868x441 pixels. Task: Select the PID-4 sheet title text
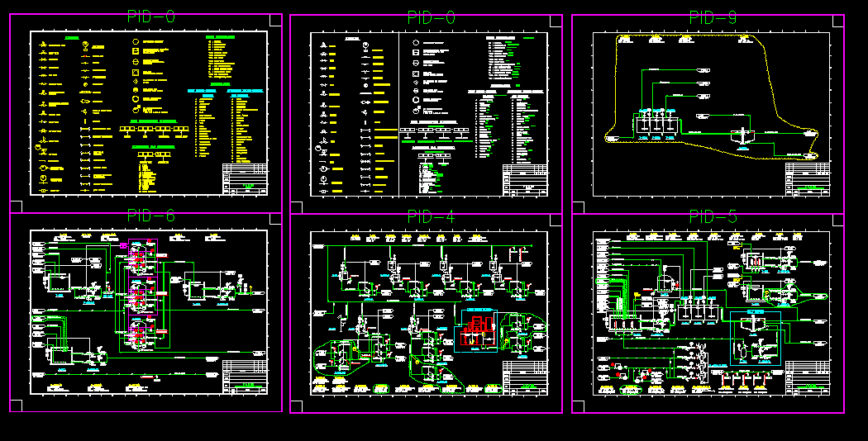tap(431, 217)
